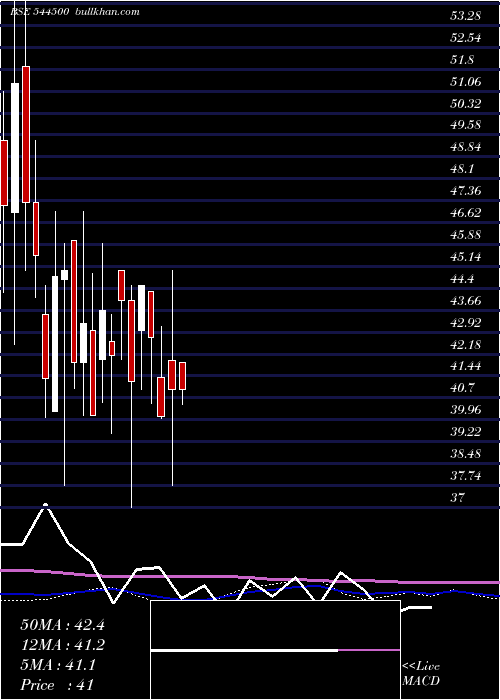The width and height of the screenshot is (500, 700).
Task: Click the 5MA : 41.1 readout
Action: 58,665
